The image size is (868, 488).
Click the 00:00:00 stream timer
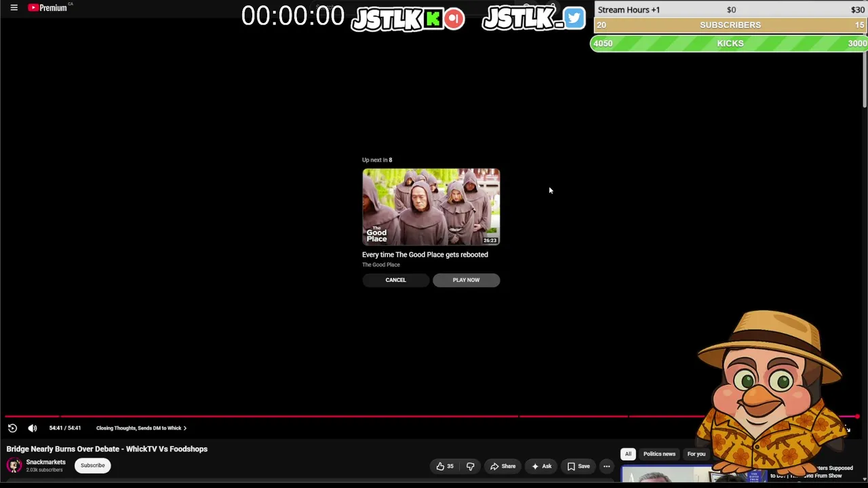(x=293, y=16)
